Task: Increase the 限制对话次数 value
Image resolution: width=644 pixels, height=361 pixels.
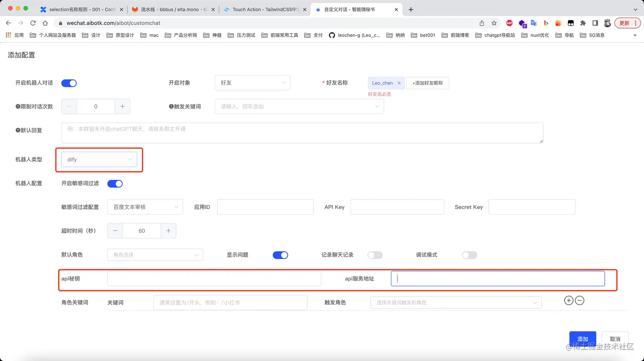Action: (x=122, y=107)
